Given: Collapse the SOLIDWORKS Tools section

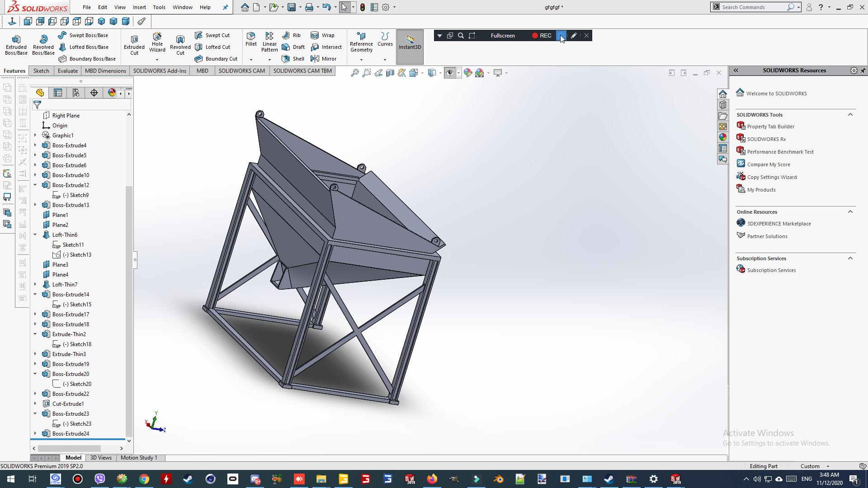Looking at the screenshot, I should (x=850, y=114).
